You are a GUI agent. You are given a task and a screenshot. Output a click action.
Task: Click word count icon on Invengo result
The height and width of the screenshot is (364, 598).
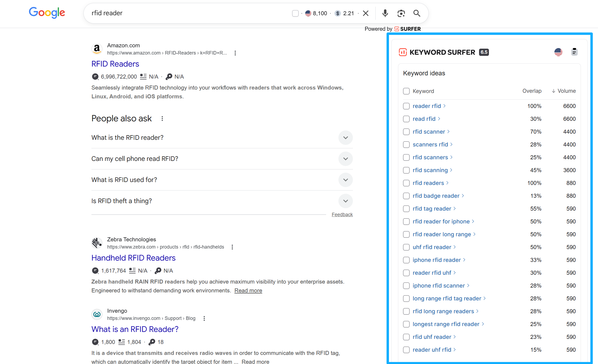pyautogui.click(x=122, y=342)
